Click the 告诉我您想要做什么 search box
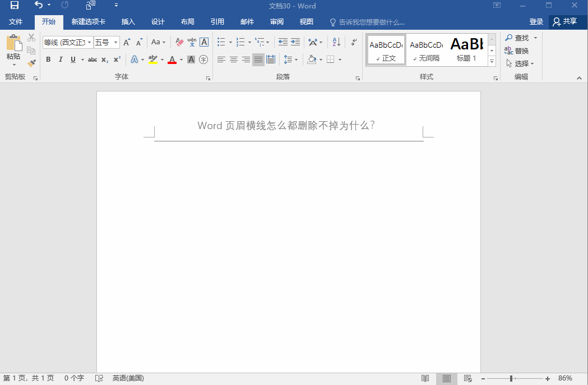The image size is (588, 385). tap(368, 22)
